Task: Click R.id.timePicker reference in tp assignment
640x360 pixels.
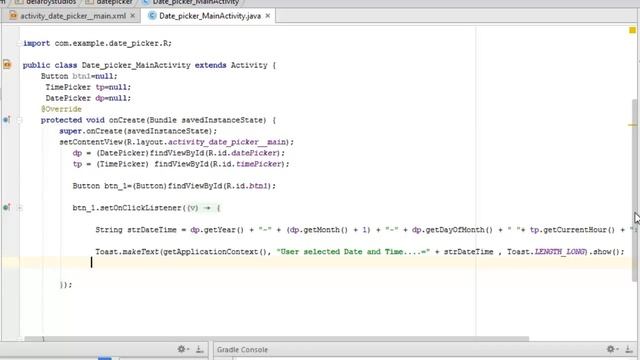Action: (248, 164)
